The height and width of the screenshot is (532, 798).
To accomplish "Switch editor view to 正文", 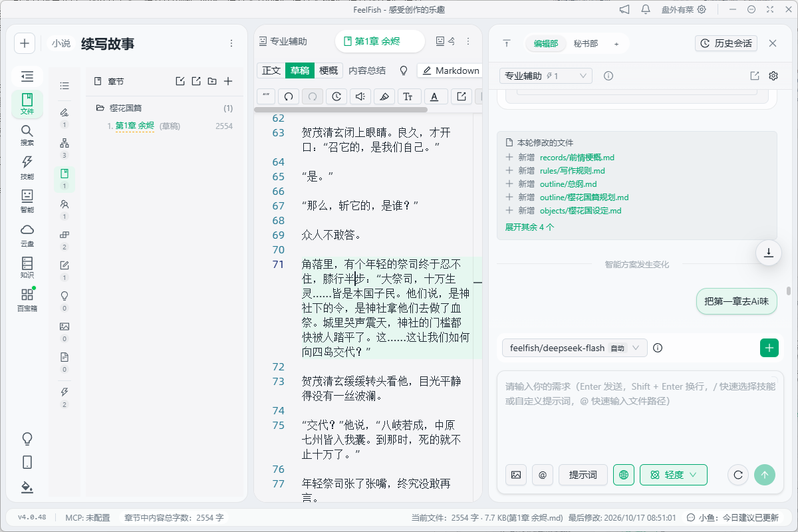I will coord(271,70).
